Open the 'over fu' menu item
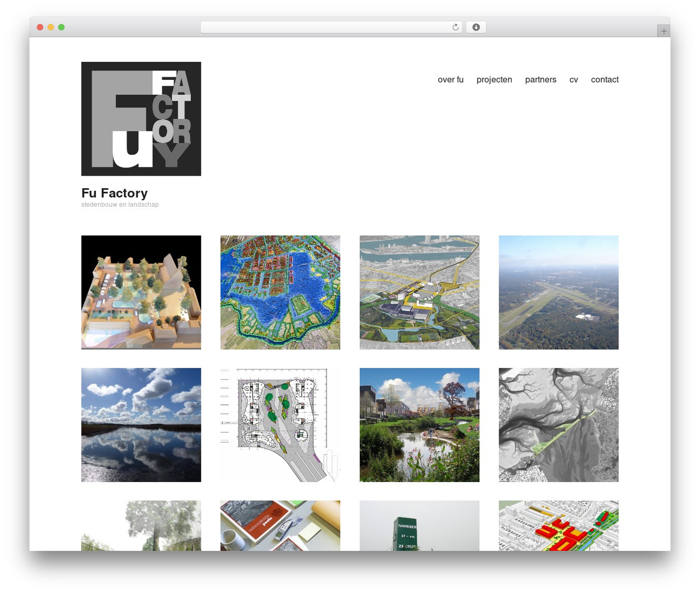Screen dimensions: 700x593 click(451, 79)
